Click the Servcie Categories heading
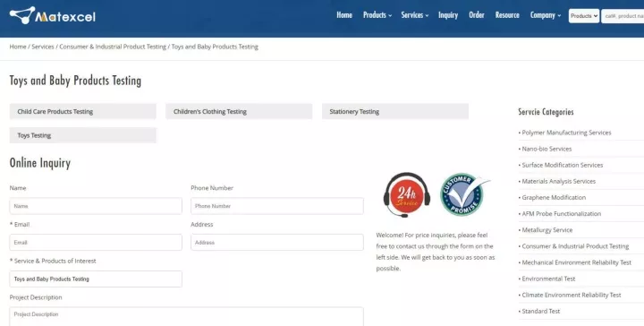644x326 pixels. coord(546,112)
